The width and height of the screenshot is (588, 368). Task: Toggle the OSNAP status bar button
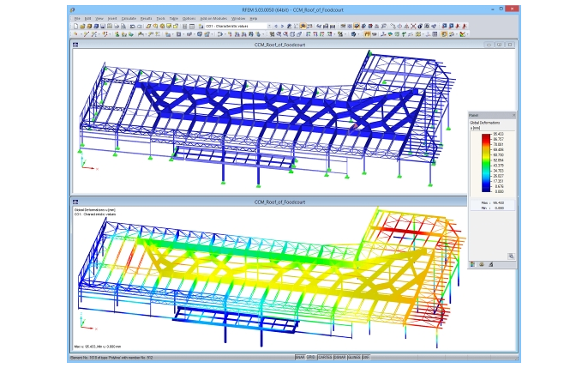tap(339, 358)
